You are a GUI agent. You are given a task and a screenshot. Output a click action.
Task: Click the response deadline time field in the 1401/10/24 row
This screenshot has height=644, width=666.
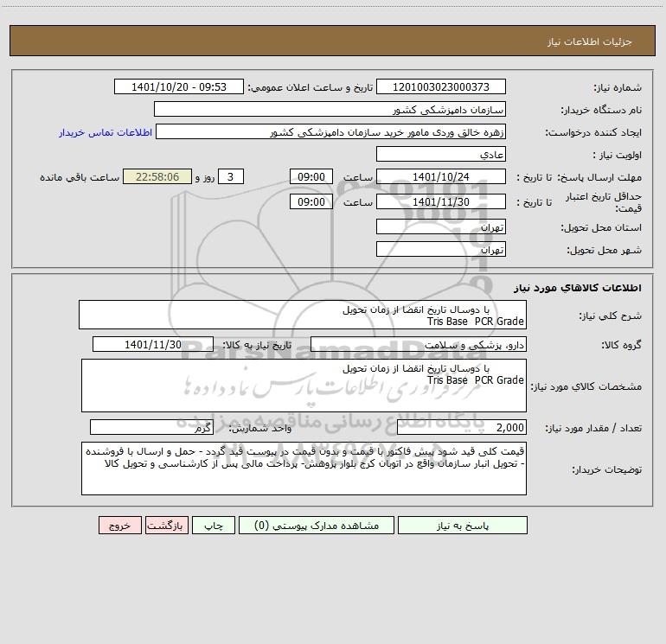pos(311,176)
